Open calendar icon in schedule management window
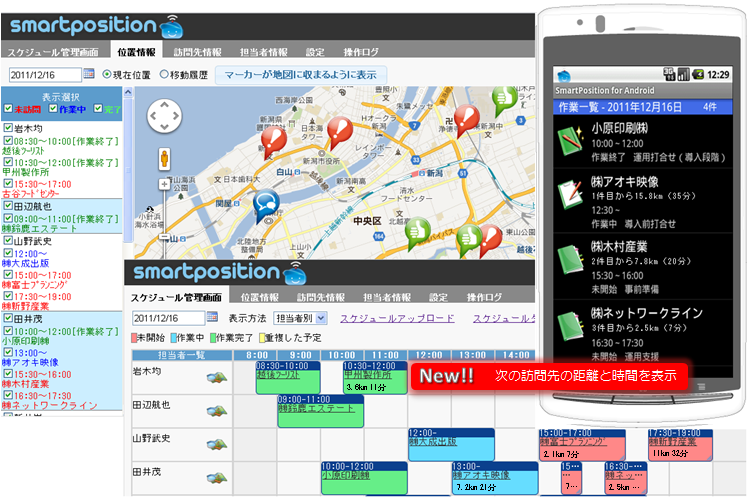This screenshot has height=498, width=752. tap(212, 317)
